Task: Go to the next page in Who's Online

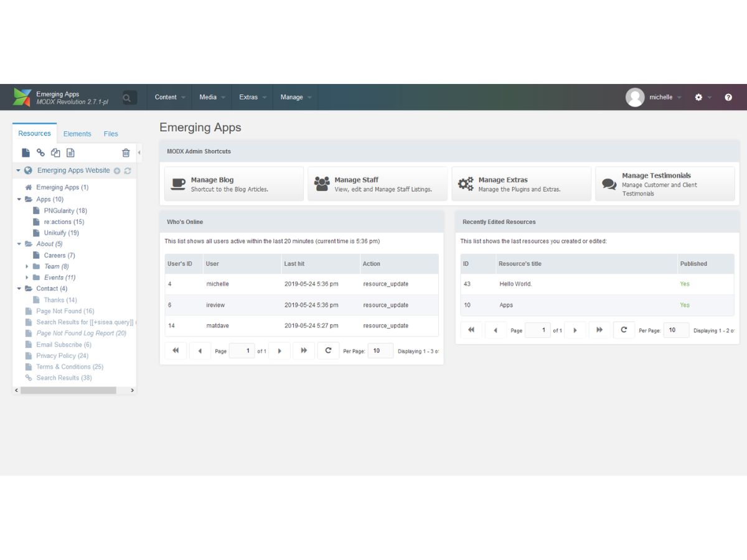Action: pos(280,351)
